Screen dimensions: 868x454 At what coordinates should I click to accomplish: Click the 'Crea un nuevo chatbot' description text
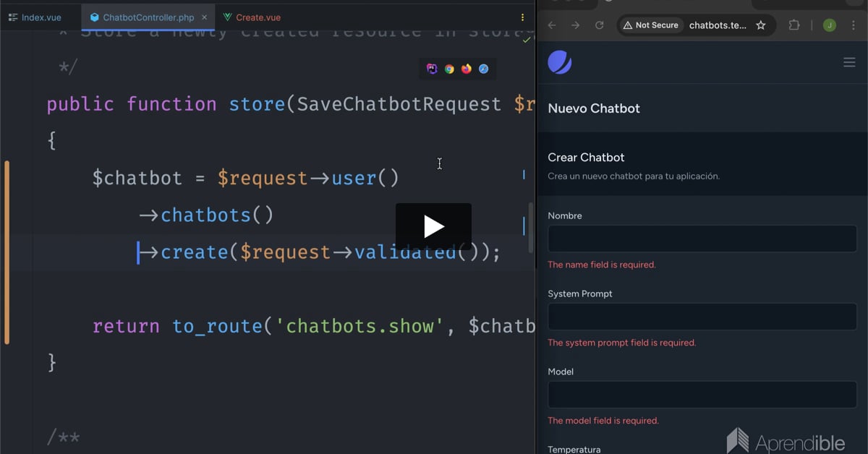click(x=634, y=176)
